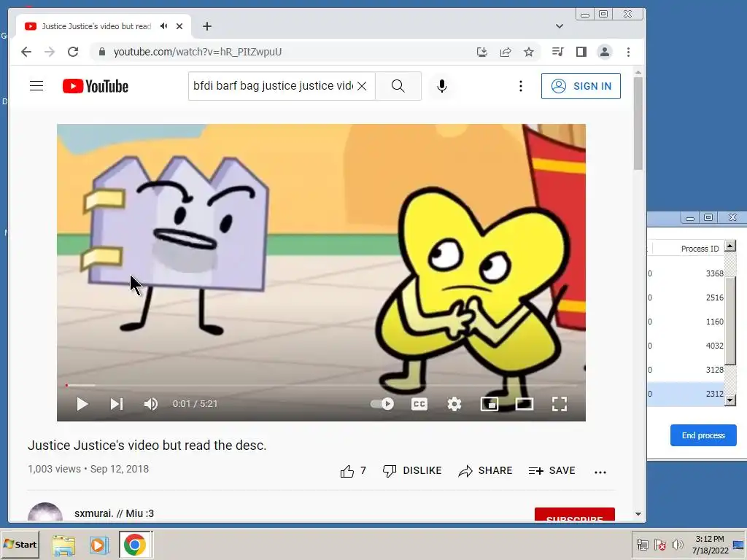Click the SIGN IN button
The width and height of the screenshot is (747, 560).
point(581,86)
